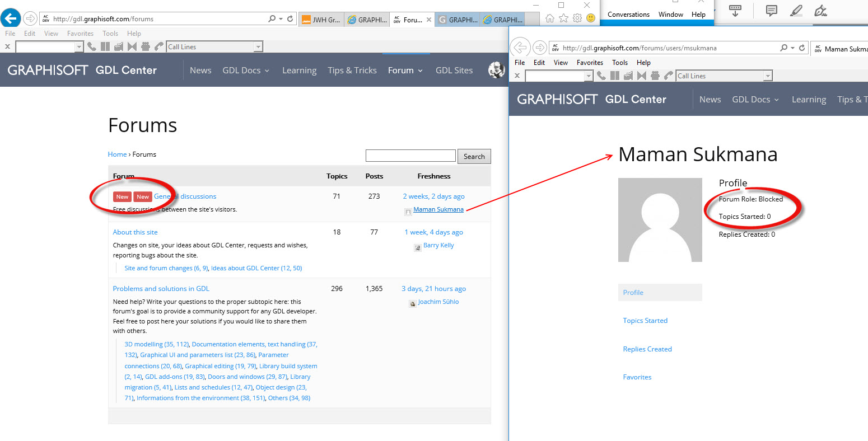This screenshot has width=868, height=441.
Task: Open the Tools menu in right browser window
Action: (619, 63)
